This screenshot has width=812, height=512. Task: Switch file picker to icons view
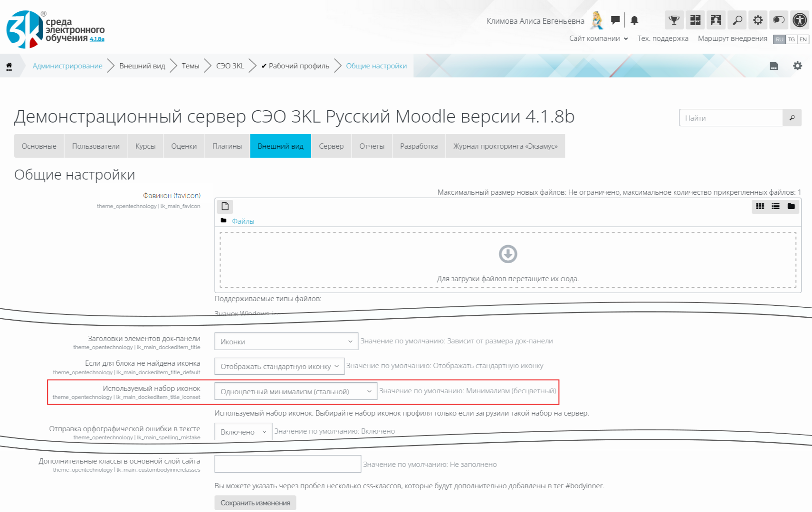coord(760,206)
